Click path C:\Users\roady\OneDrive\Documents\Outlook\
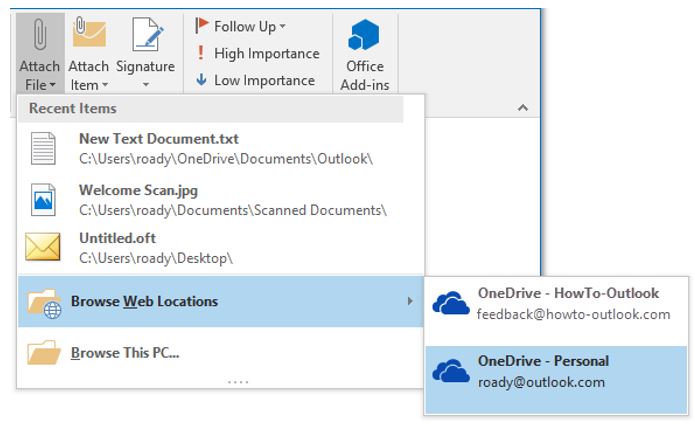Screen dimensions: 695x425 (226, 159)
